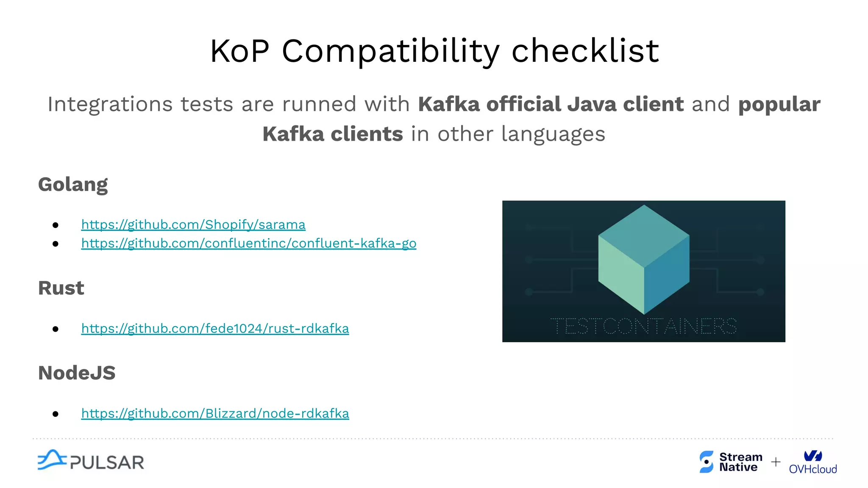This screenshot has width=868, height=488.
Task: Select the KoP Compatibility checklist title
Action: tap(434, 51)
